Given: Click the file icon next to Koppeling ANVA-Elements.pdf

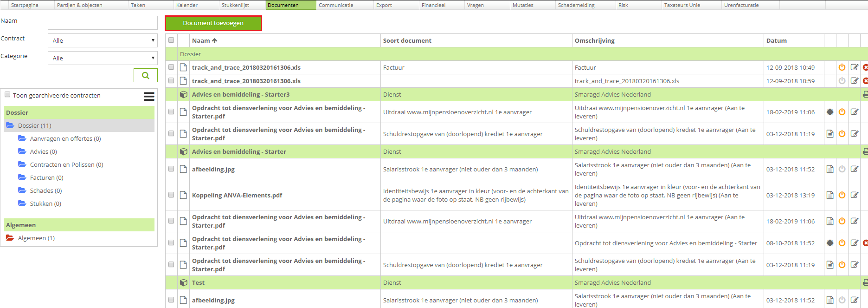Looking at the screenshot, I should tap(184, 195).
